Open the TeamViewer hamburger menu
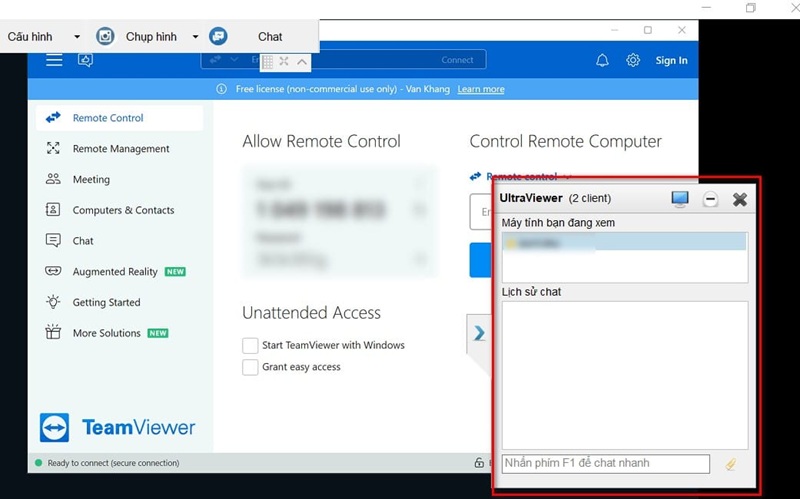 tap(54, 60)
